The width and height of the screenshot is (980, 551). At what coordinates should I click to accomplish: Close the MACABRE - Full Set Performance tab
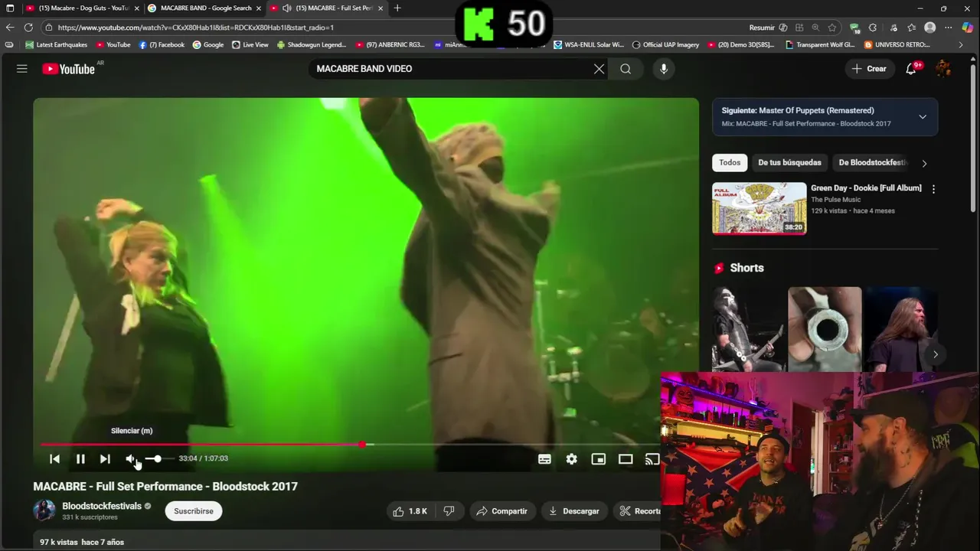point(381,8)
